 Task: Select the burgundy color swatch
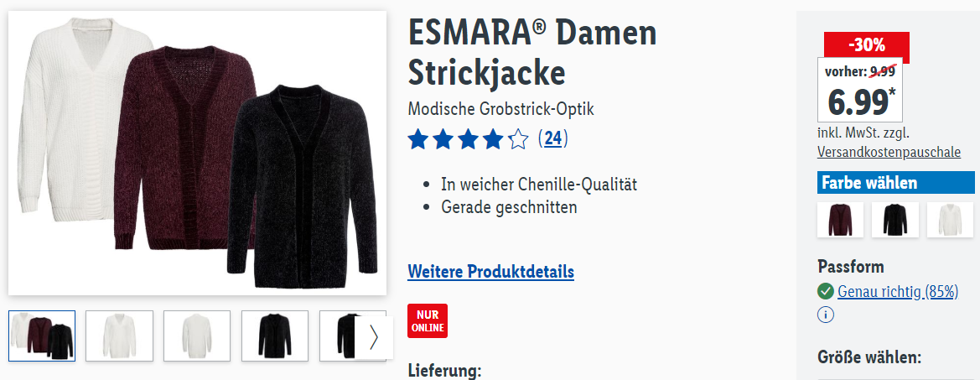[840, 220]
